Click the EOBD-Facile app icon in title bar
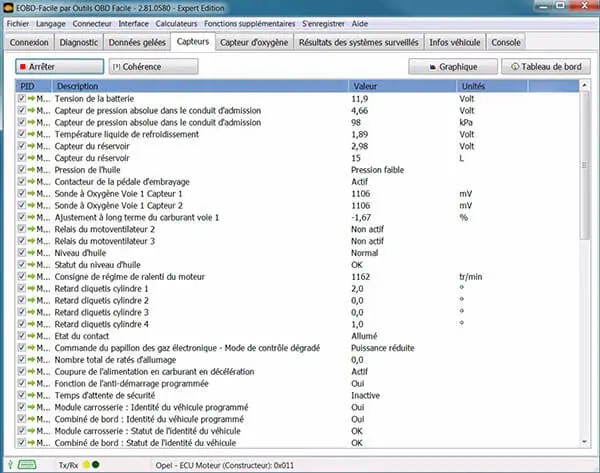600x473 pixels. [x=8, y=8]
